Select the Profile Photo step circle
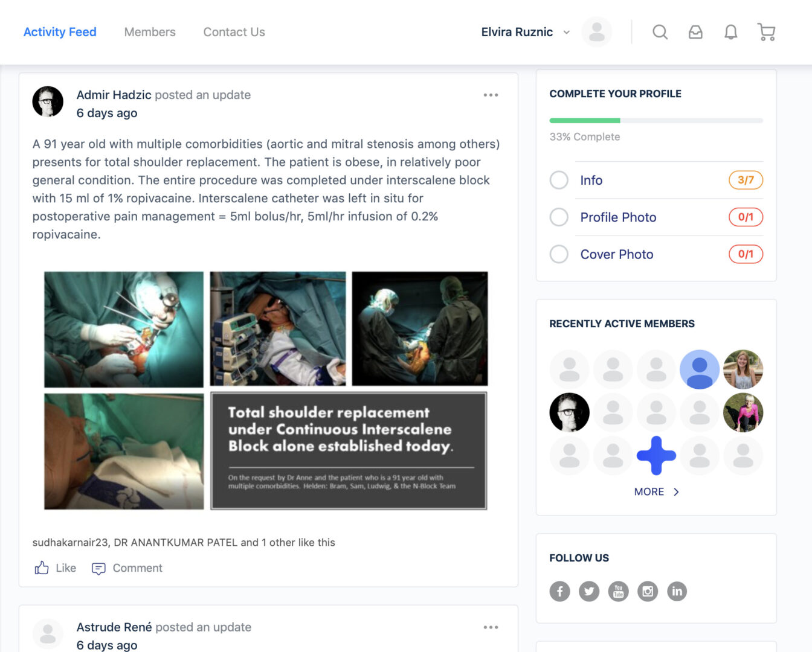812x652 pixels. [x=559, y=217]
